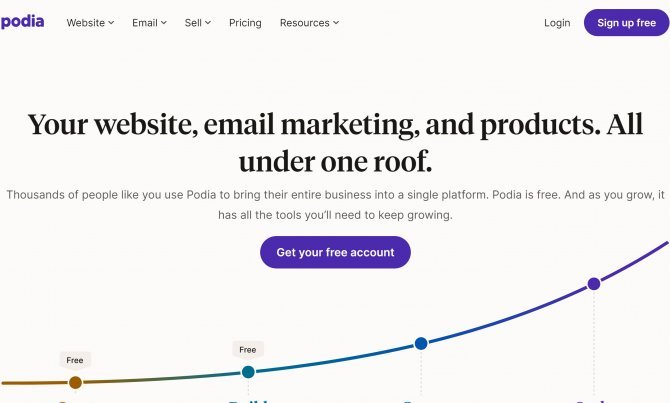Open the Website menu item
670x403 pixels.
[85, 23]
